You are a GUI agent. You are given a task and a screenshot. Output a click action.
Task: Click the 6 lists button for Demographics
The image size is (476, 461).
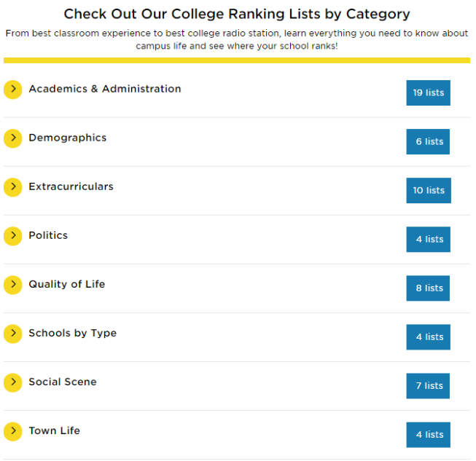[x=428, y=142]
